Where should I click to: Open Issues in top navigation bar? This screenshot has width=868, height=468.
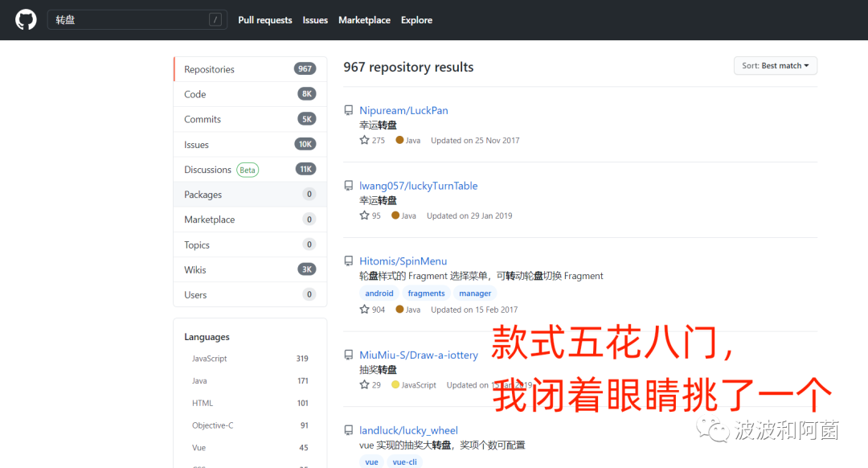point(315,20)
